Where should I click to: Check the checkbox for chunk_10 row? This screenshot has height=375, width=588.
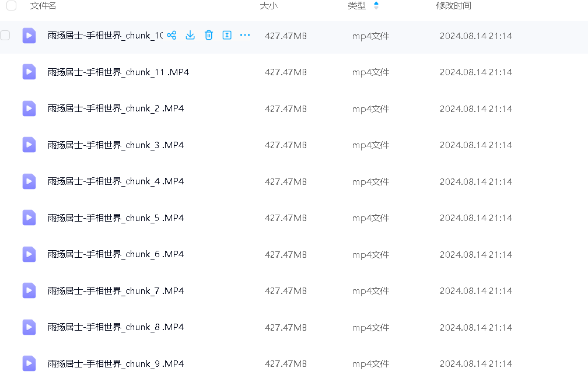click(x=5, y=36)
